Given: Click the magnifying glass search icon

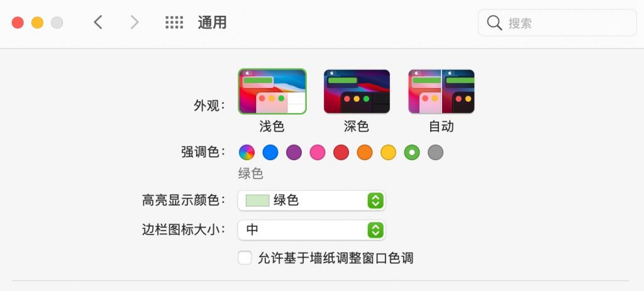Looking at the screenshot, I should pos(494,23).
